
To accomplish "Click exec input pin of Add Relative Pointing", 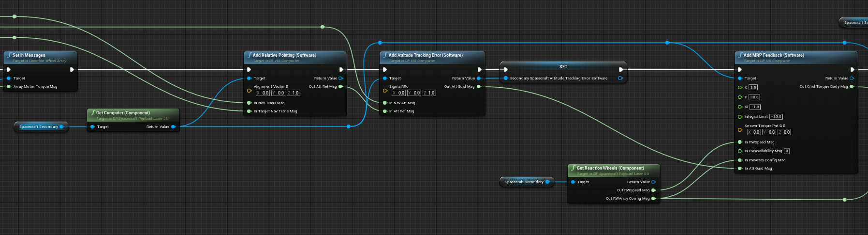I will 249,69.
